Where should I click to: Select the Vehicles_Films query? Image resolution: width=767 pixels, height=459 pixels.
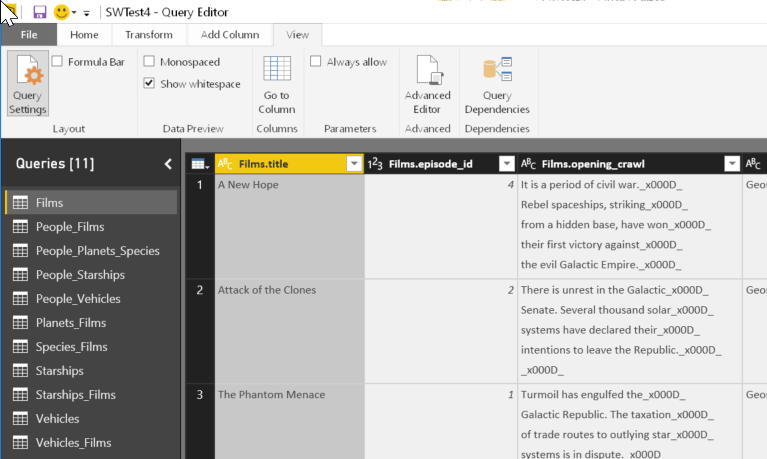pos(91,442)
